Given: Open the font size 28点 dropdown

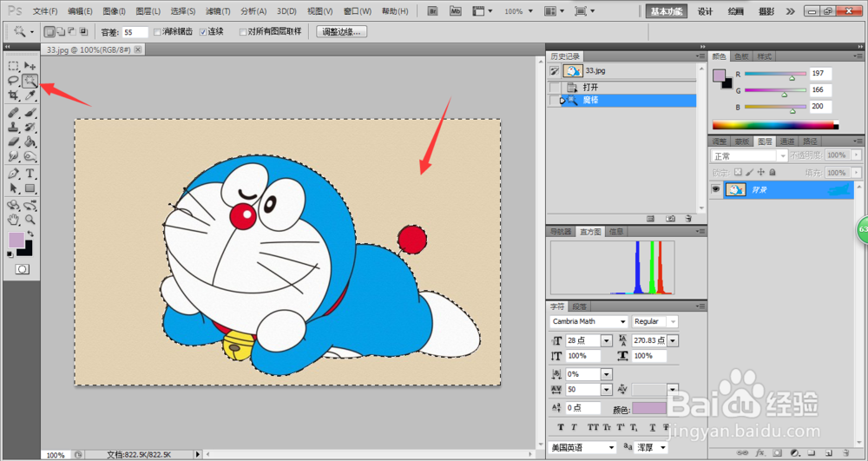Looking at the screenshot, I should 606,341.
